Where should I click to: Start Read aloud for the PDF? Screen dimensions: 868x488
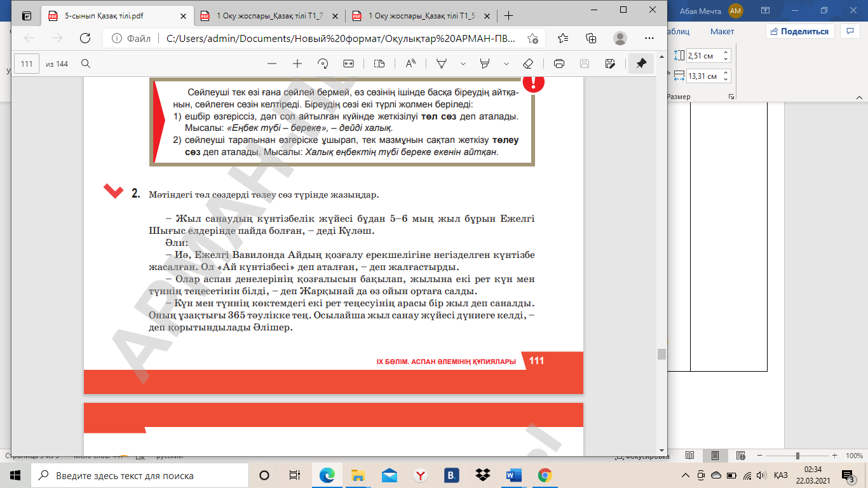(x=410, y=64)
